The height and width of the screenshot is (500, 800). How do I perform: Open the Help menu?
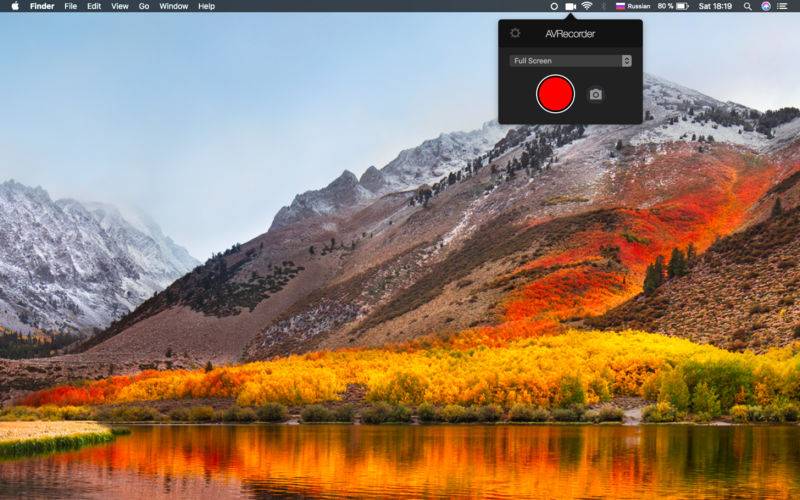click(x=206, y=6)
